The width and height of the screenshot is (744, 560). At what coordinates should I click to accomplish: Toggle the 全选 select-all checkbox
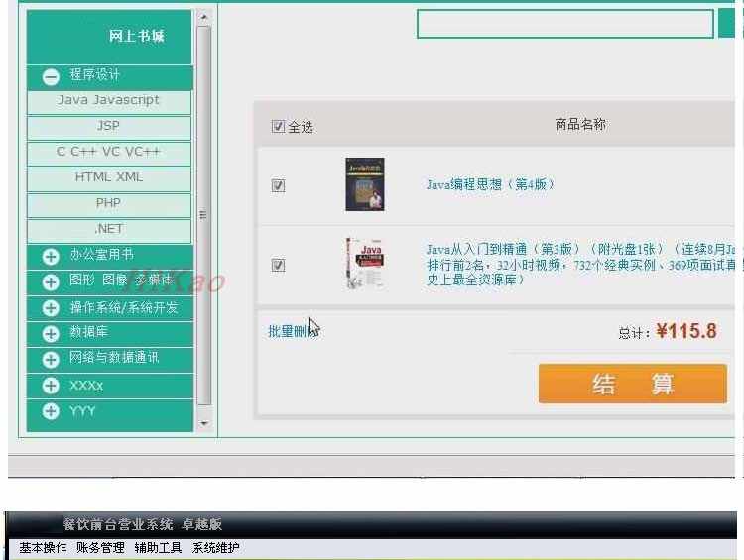278,126
